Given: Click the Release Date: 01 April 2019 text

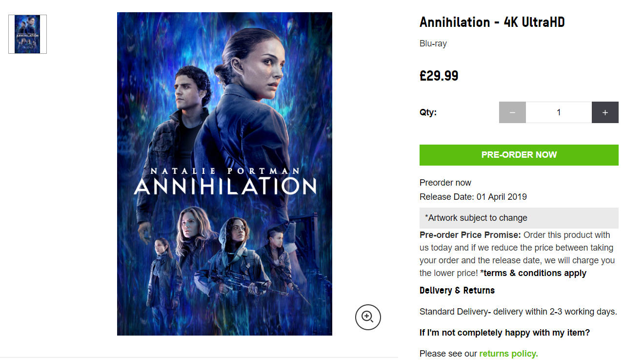Looking at the screenshot, I should pos(473,197).
